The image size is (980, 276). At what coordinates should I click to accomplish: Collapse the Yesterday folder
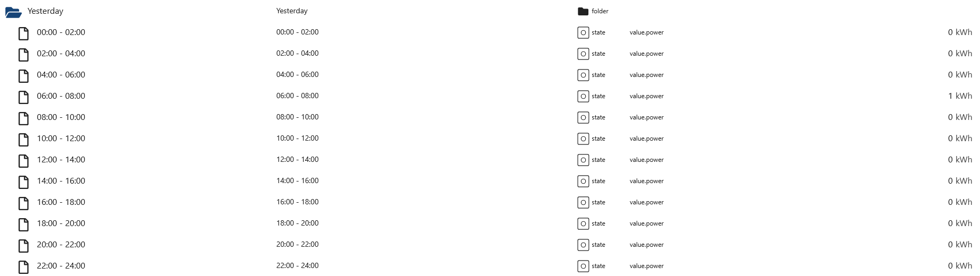coord(13,12)
